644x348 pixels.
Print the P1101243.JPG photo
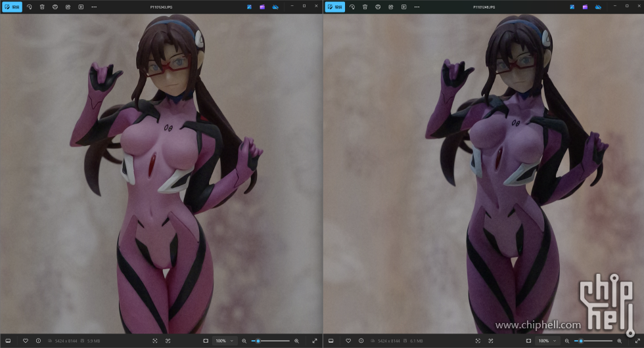pos(55,7)
